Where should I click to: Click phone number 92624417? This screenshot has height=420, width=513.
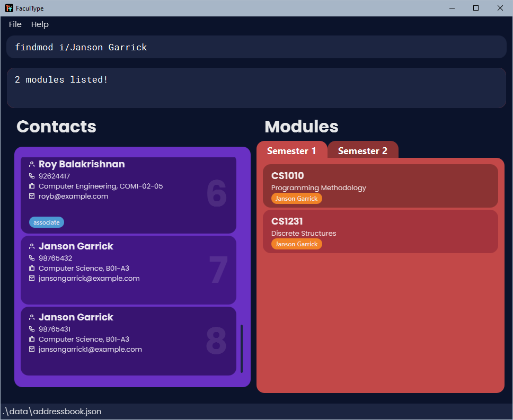54,176
